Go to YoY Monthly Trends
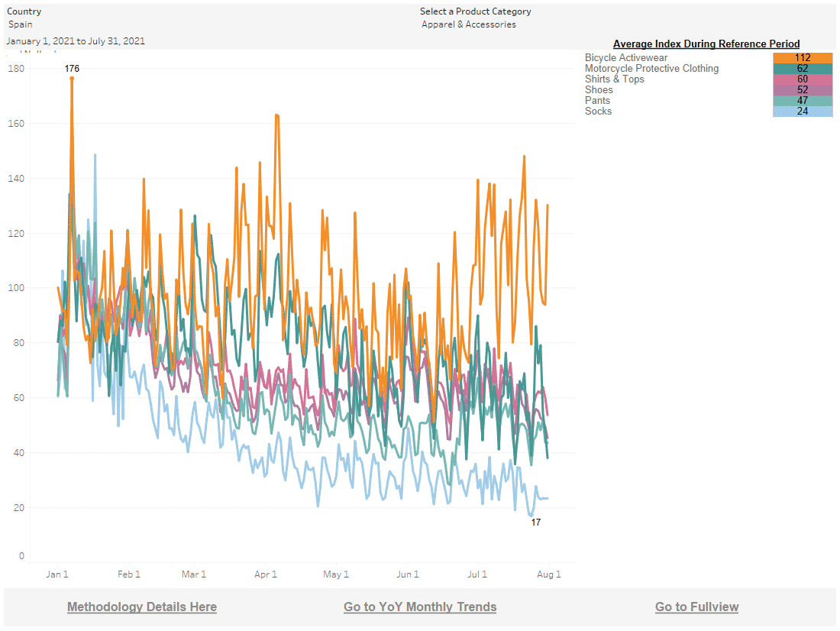This screenshot has width=840, height=631. point(420,607)
